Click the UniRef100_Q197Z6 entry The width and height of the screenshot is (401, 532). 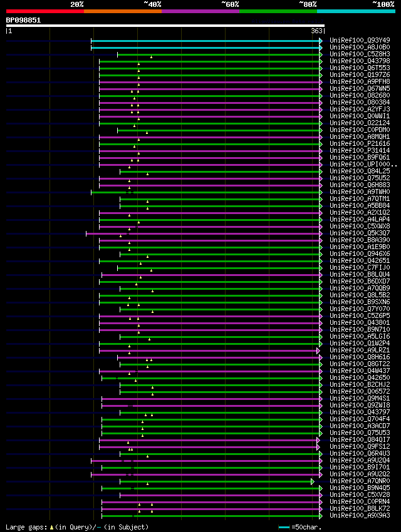coord(360,74)
